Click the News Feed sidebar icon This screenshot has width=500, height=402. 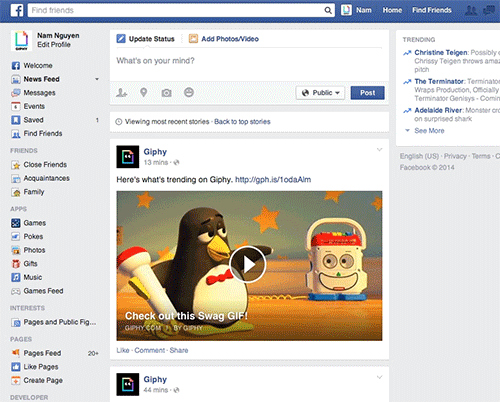[16, 79]
